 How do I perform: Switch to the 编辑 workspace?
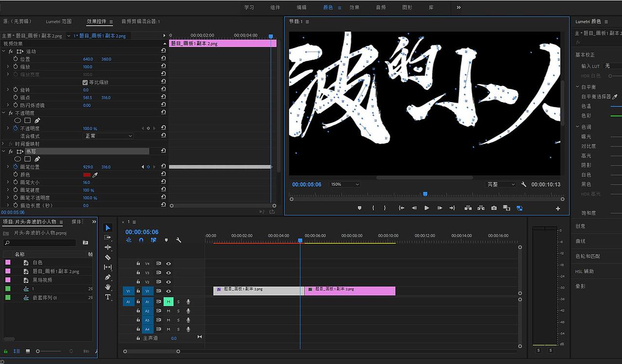point(302,7)
